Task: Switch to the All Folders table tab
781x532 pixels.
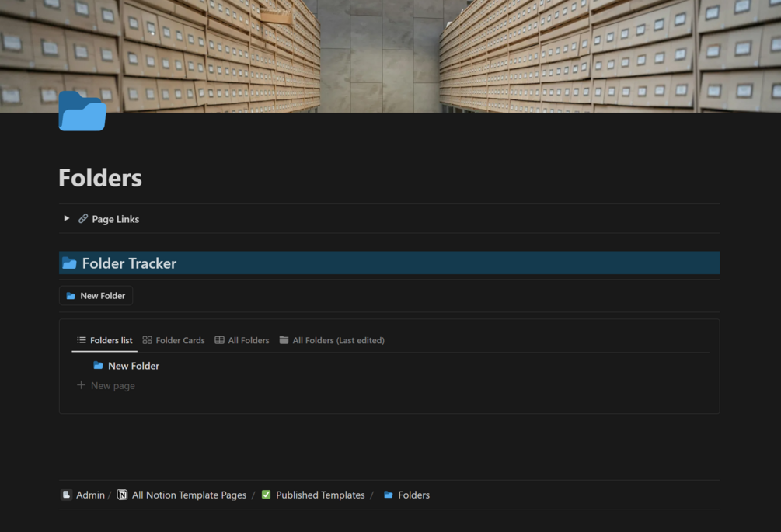Action: coord(242,340)
